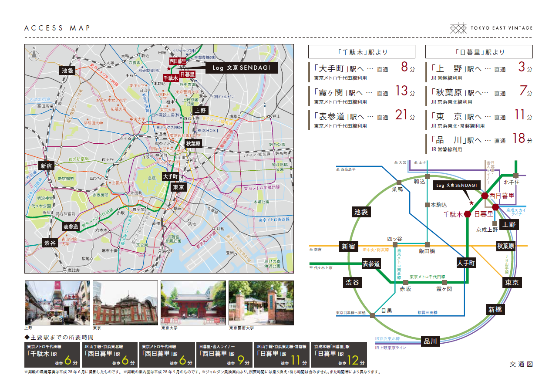Open the 東京大学 red gate photo
559x392 pixels.
193,303
